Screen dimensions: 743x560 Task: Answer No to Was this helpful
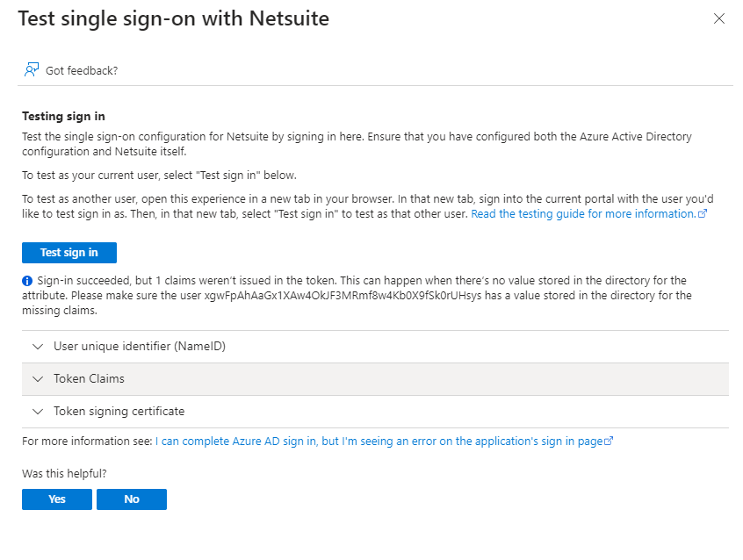tap(132, 499)
